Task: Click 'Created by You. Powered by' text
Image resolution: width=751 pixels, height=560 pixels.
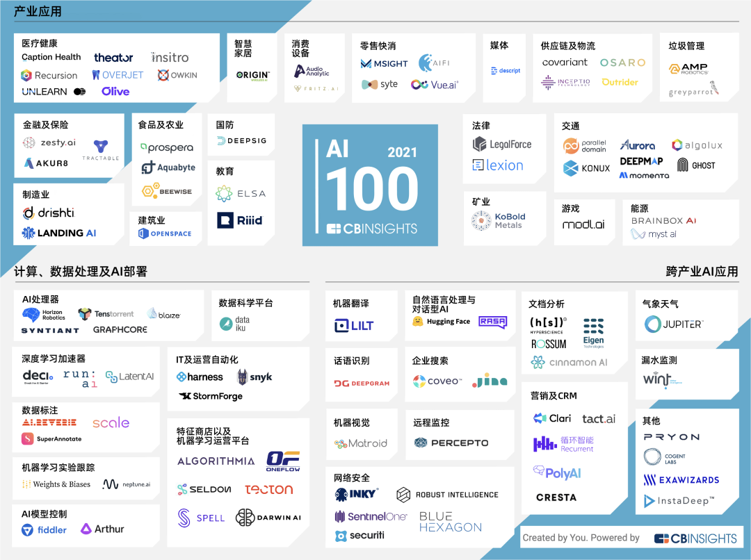Action: point(581,538)
